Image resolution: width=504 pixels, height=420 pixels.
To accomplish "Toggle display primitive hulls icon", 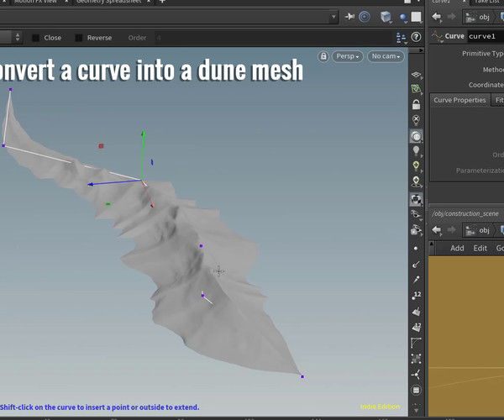I will [416, 343].
